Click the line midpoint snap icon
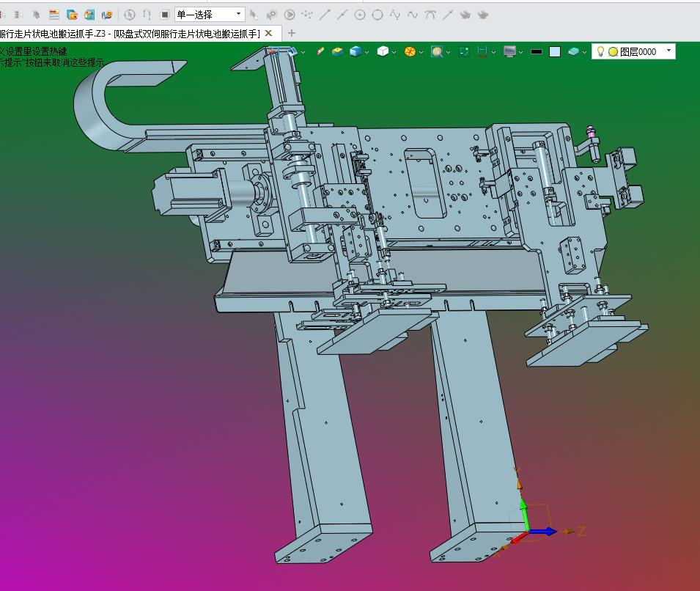The width and height of the screenshot is (700, 591). click(x=342, y=15)
